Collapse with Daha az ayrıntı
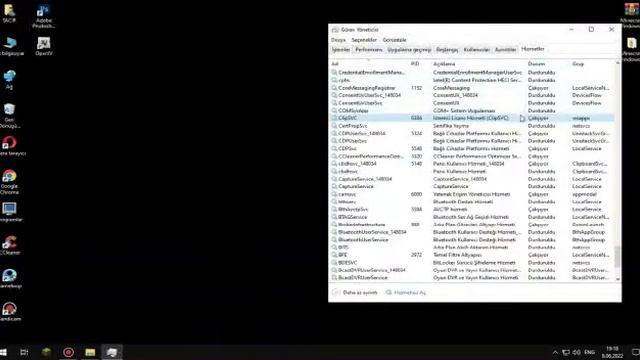This screenshot has width=640, height=360. pos(355,293)
